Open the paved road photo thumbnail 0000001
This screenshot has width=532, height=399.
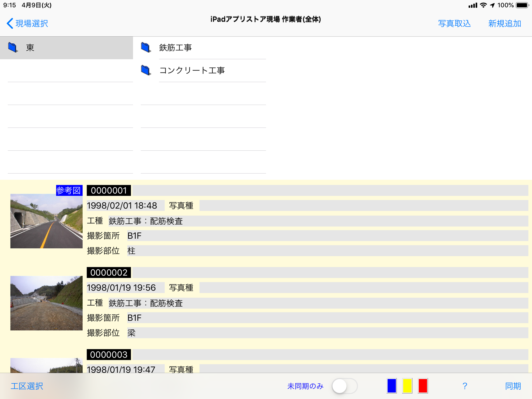[46, 221]
